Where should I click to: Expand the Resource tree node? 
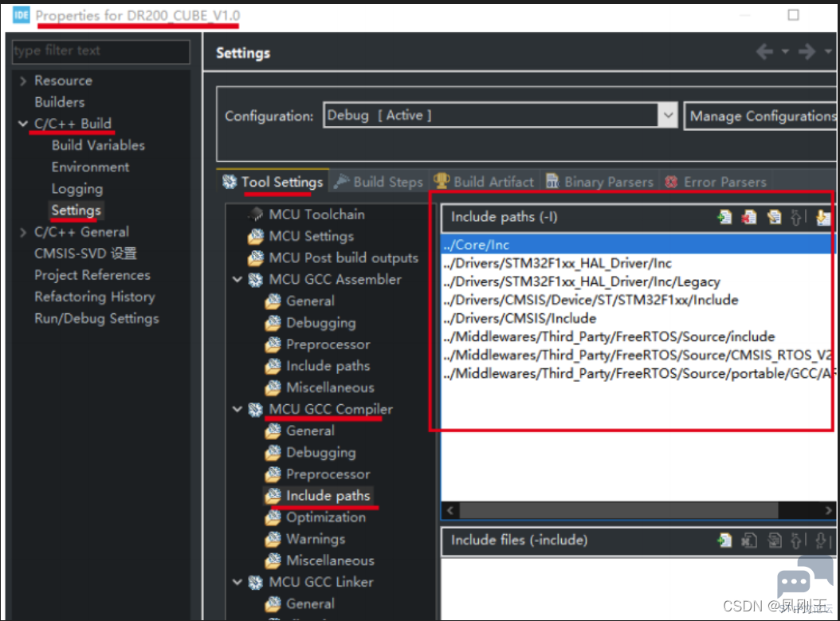point(23,81)
